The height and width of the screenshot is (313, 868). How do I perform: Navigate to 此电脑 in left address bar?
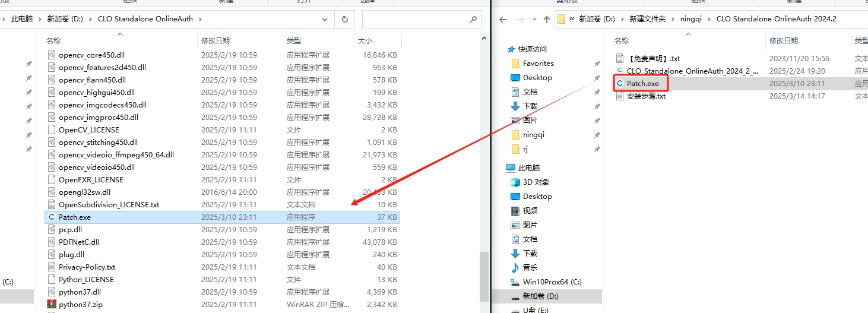pos(23,19)
